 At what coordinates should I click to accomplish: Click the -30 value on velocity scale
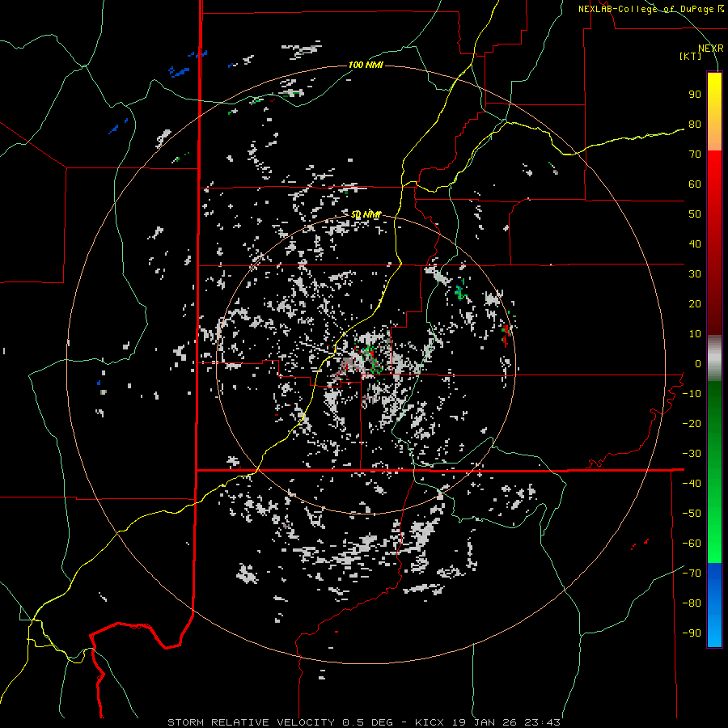click(x=692, y=454)
